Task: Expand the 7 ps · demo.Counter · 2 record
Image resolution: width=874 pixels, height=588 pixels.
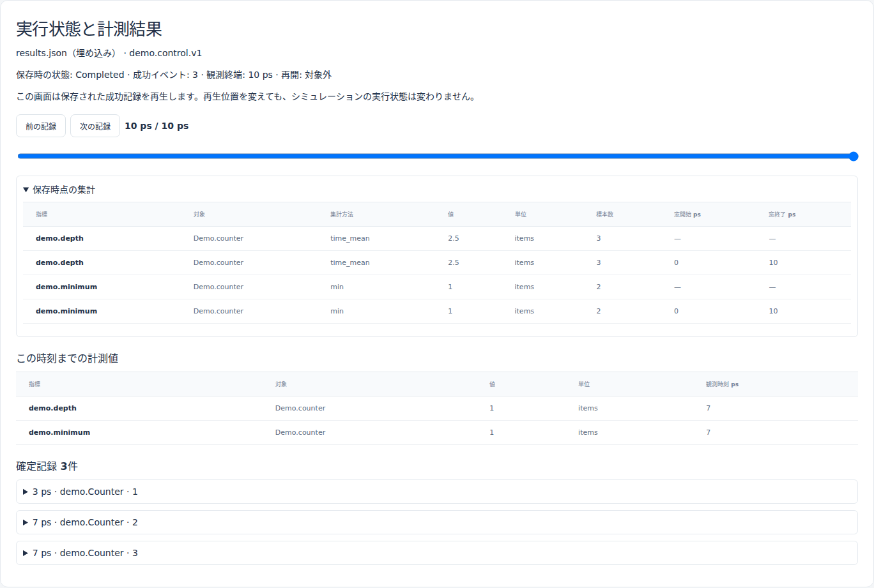Action: tap(437, 522)
